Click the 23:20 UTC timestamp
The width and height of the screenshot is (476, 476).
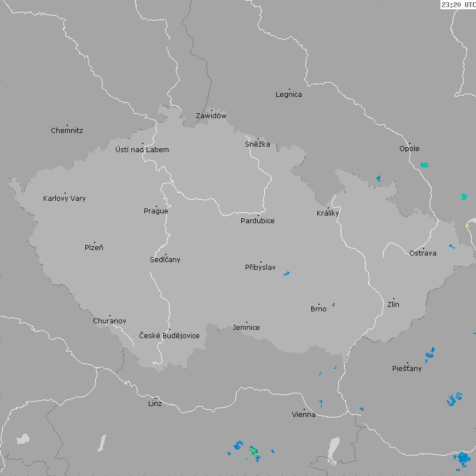(x=458, y=4)
